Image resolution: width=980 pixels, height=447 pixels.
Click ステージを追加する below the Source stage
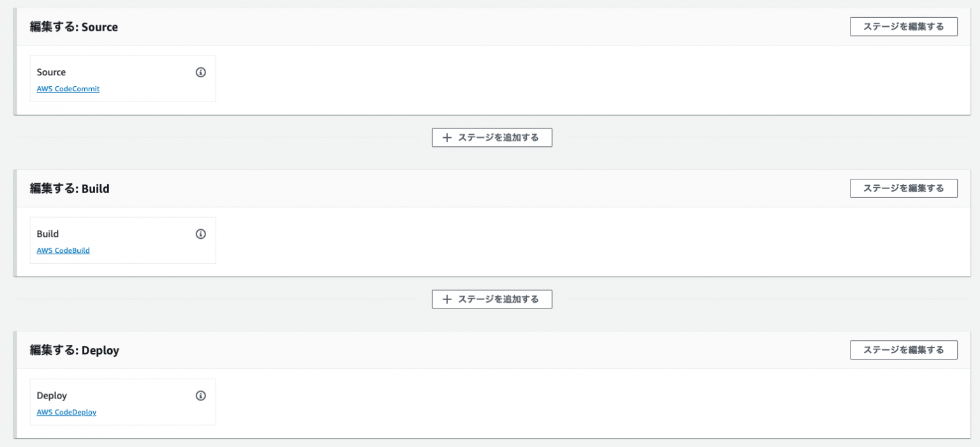click(x=491, y=137)
